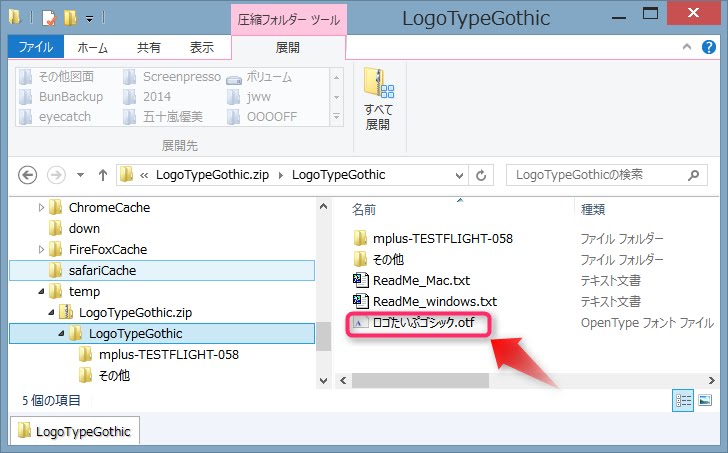
Task: Select the jww extract destination
Action: [x=249, y=97]
